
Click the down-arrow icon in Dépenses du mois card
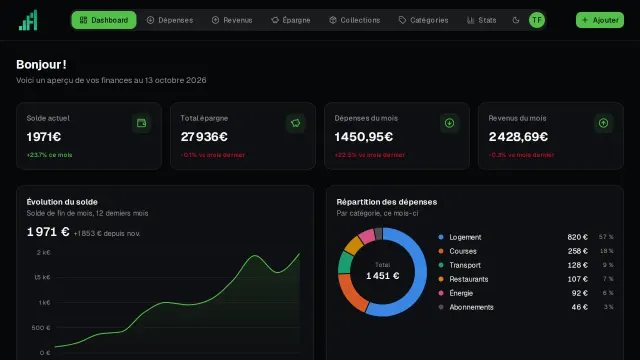click(x=449, y=123)
